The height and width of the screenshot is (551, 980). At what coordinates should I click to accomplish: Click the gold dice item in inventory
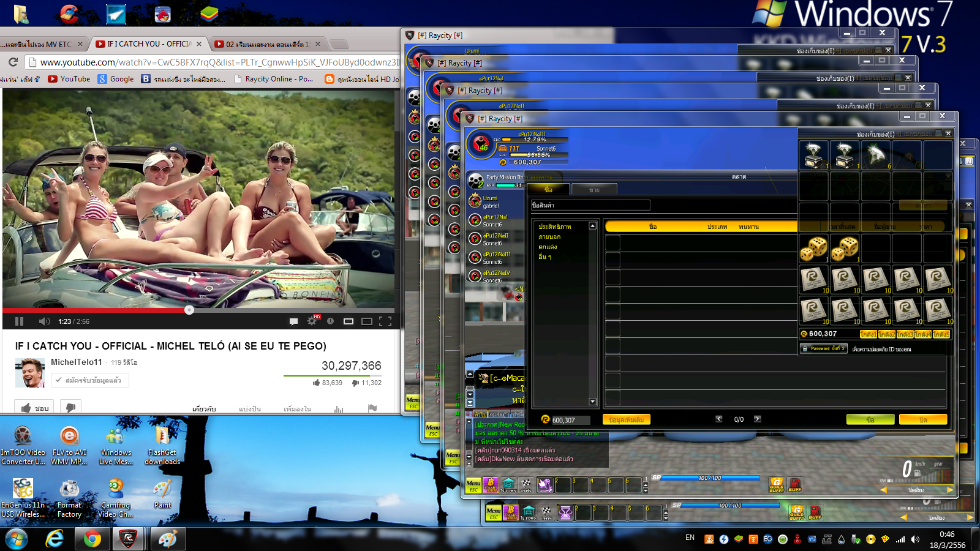tap(814, 248)
